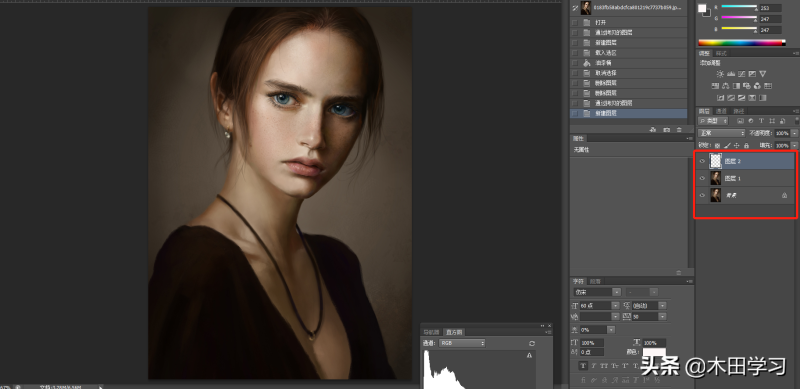The width and height of the screenshot is (800, 389).
Task: Refresh the histogram with circular arrow icon
Action: coord(532,344)
